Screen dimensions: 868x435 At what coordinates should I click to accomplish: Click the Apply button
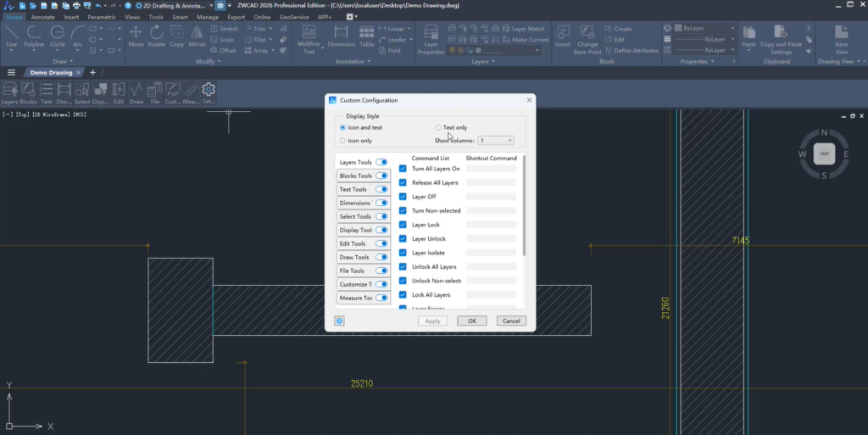432,321
